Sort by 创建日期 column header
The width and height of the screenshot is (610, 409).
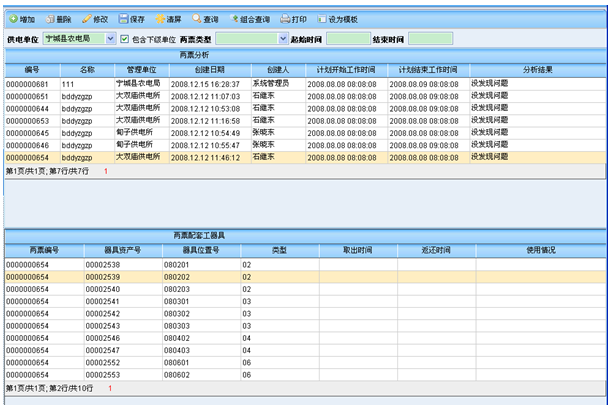pyautogui.click(x=210, y=71)
